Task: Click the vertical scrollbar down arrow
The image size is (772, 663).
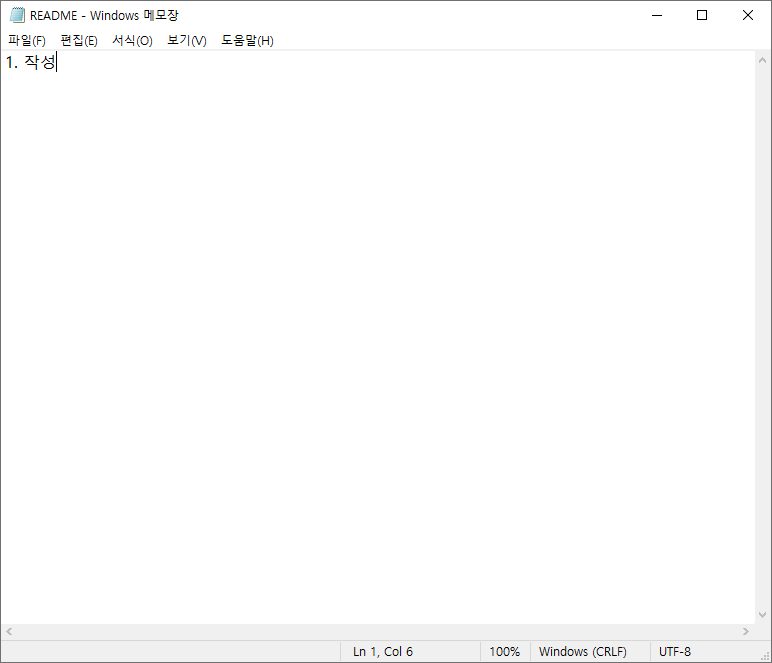Action: point(763,615)
